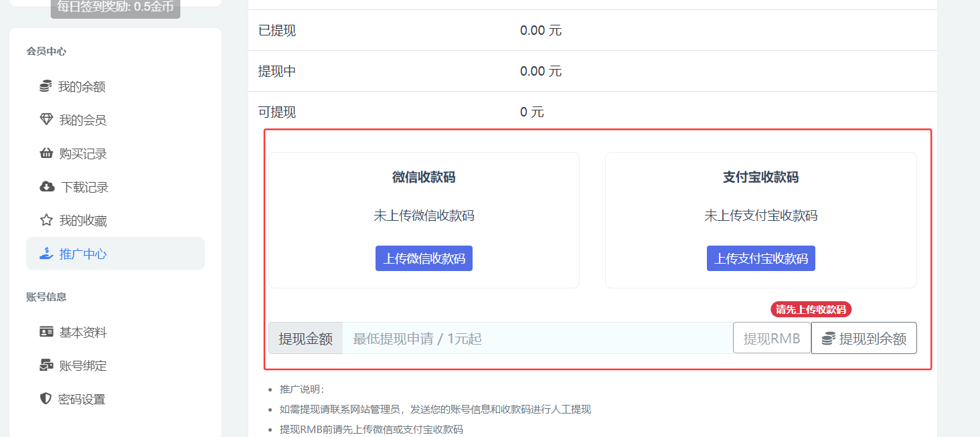Click the diamond icon for 我的会员
Viewport: 980px width, 437px height.
pos(46,120)
